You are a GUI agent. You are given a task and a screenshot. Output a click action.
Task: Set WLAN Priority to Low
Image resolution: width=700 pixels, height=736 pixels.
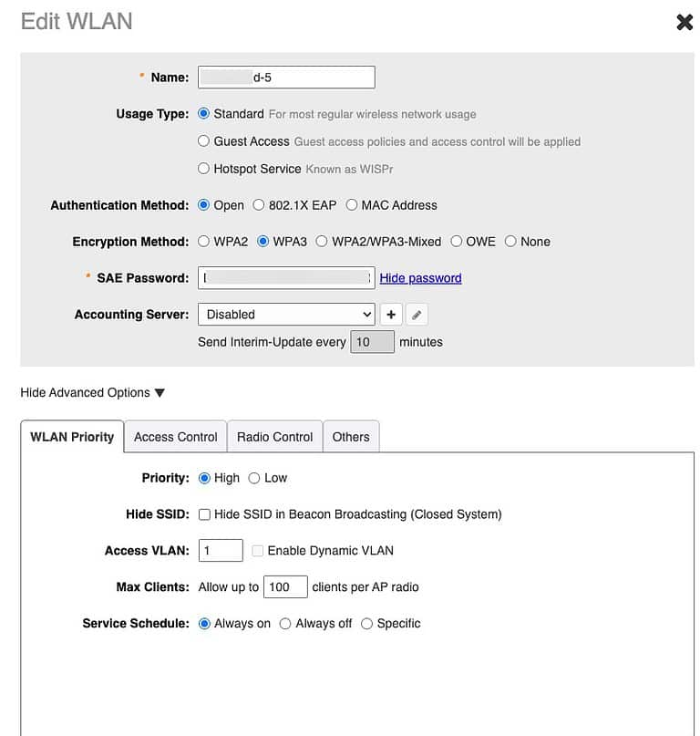tap(254, 478)
